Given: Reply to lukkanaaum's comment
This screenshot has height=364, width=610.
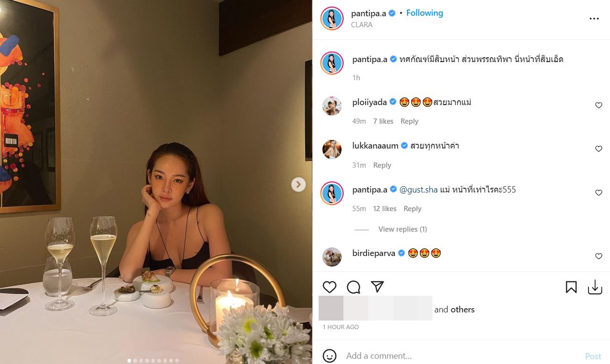Looking at the screenshot, I should click(382, 165).
